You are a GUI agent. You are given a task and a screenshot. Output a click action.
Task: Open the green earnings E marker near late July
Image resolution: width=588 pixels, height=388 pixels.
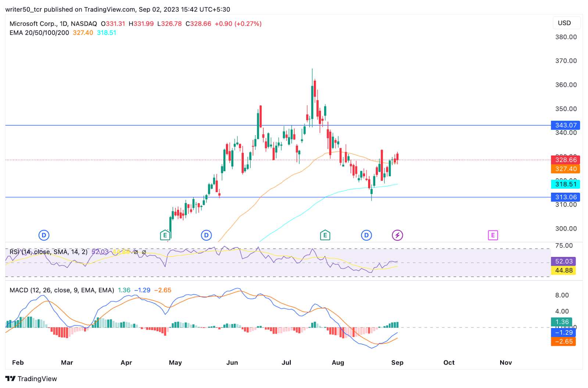point(325,235)
